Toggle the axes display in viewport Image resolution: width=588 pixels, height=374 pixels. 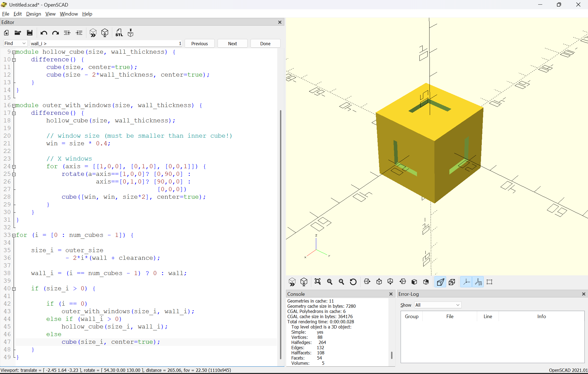tap(467, 282)
